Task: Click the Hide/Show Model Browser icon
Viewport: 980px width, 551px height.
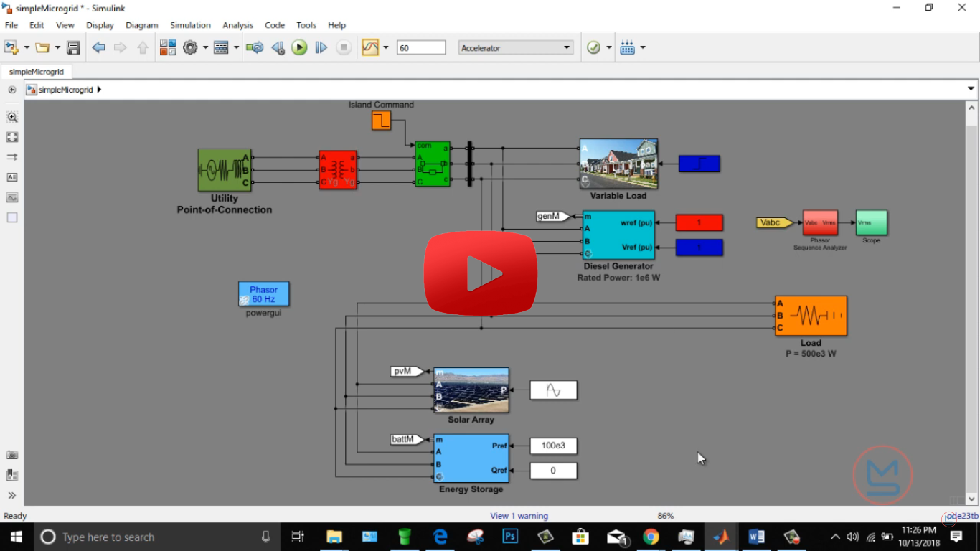Action: [12, 90]
